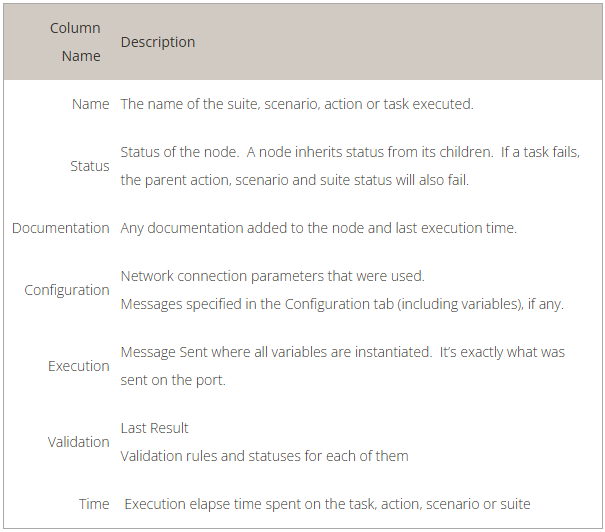Click the "Execution elapse time spent" description
Screen dimensions: 605x532
[327, 504]
